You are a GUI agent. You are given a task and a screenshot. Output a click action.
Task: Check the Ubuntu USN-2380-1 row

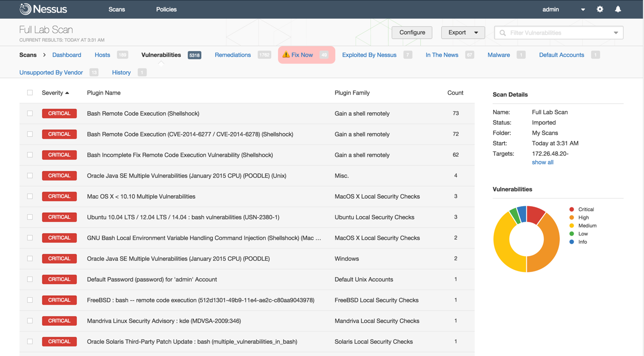[x=30, y=217]
